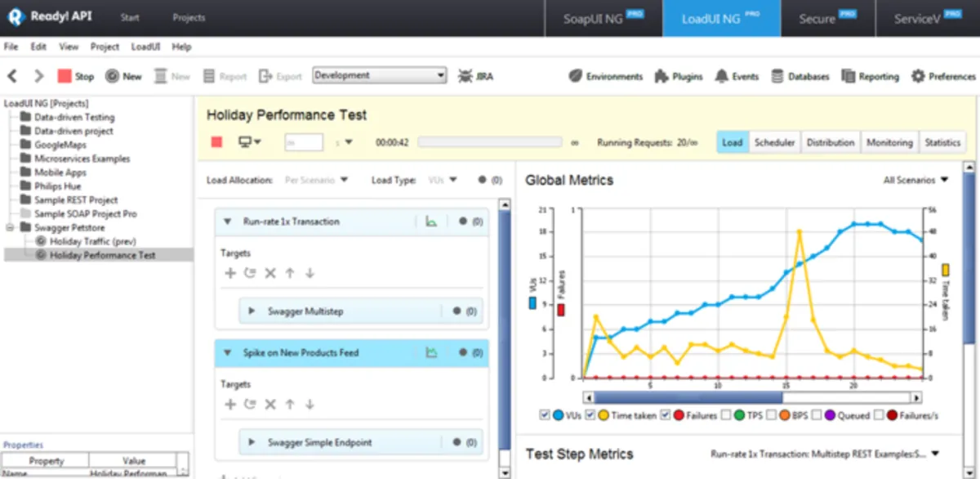The image size is (980, 479).
Task: Open the Plugins manager
Action: coord(678,76)
